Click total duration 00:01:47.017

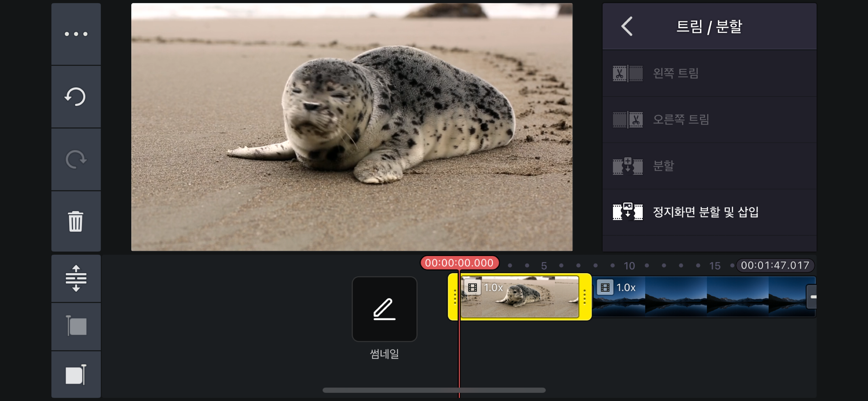point(775,265)
